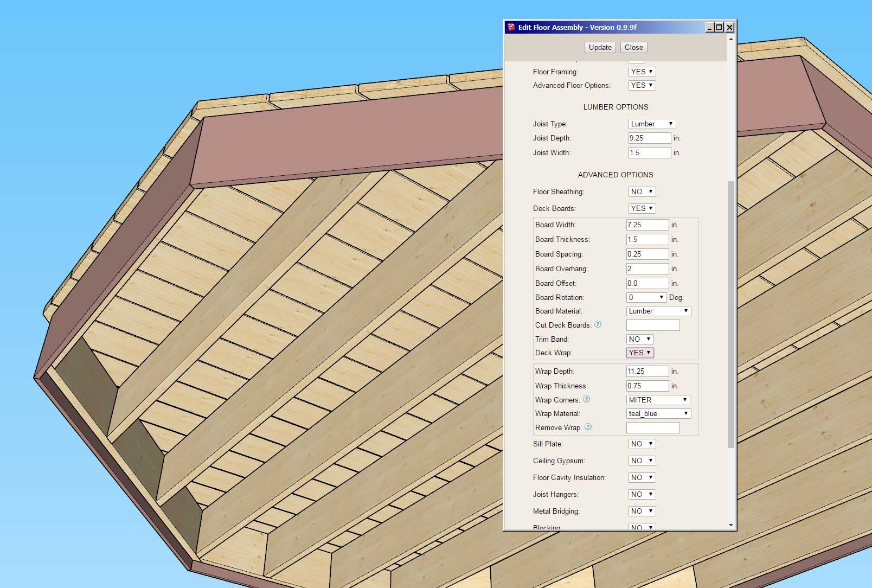Viewport: 872px width, 588px height.
Task: Click the scrollbar down arrow
Action: coord(731,525)
